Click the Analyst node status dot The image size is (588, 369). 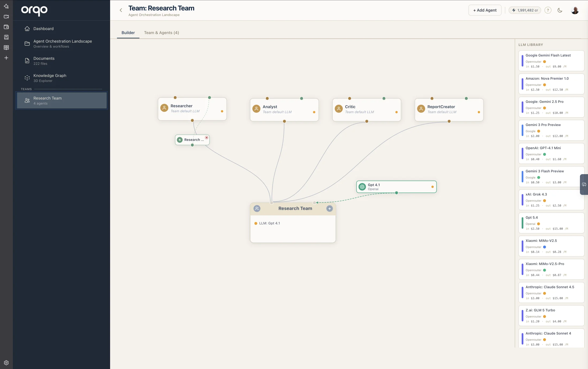point(314,112)
